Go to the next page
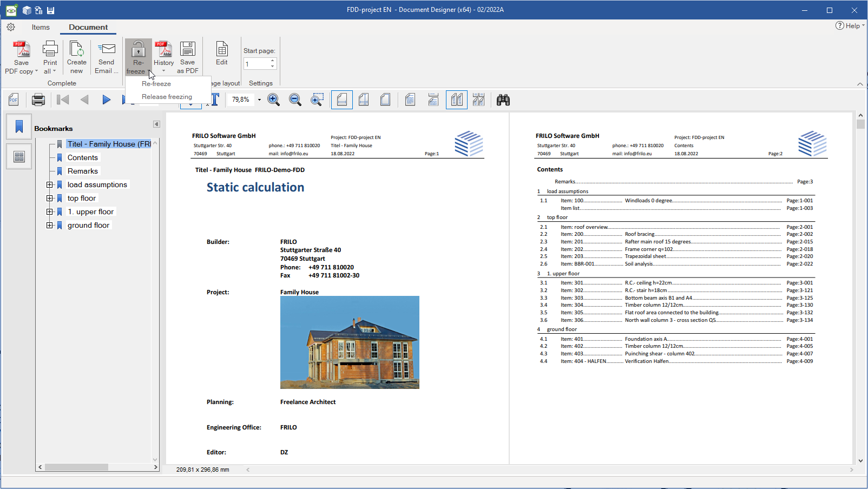The height and width of the screenshot is (489, 868). [x=107, y=100]
